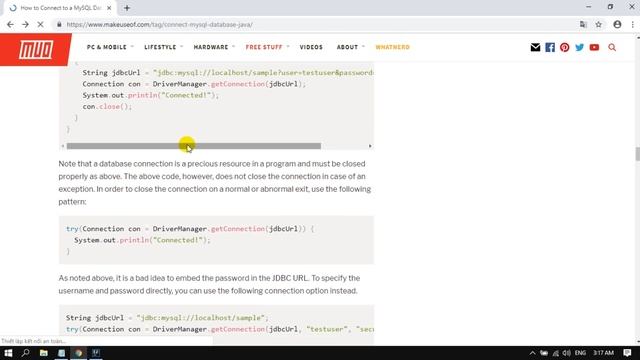Open the Windows Start menu
640x360 pixels.
click(x=8, y=353)
